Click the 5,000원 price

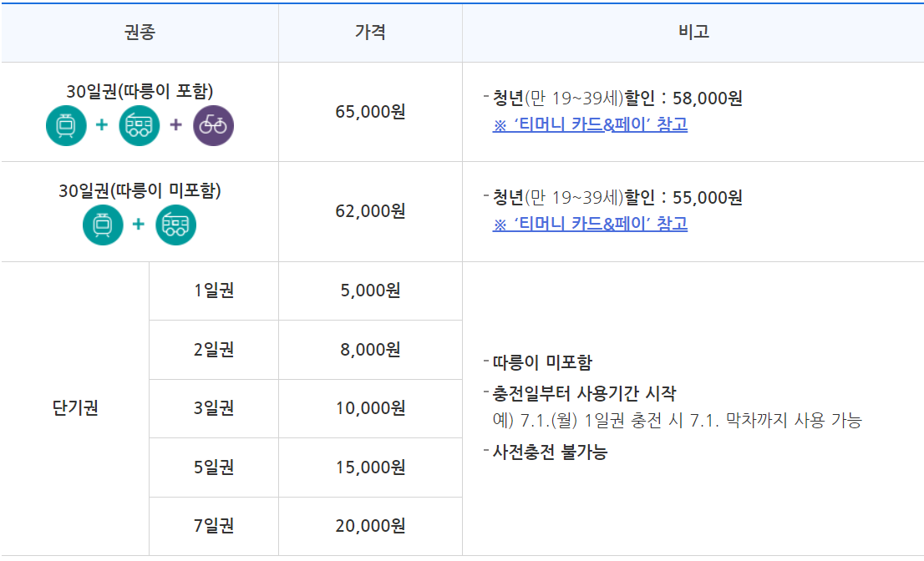click(370, 291)
